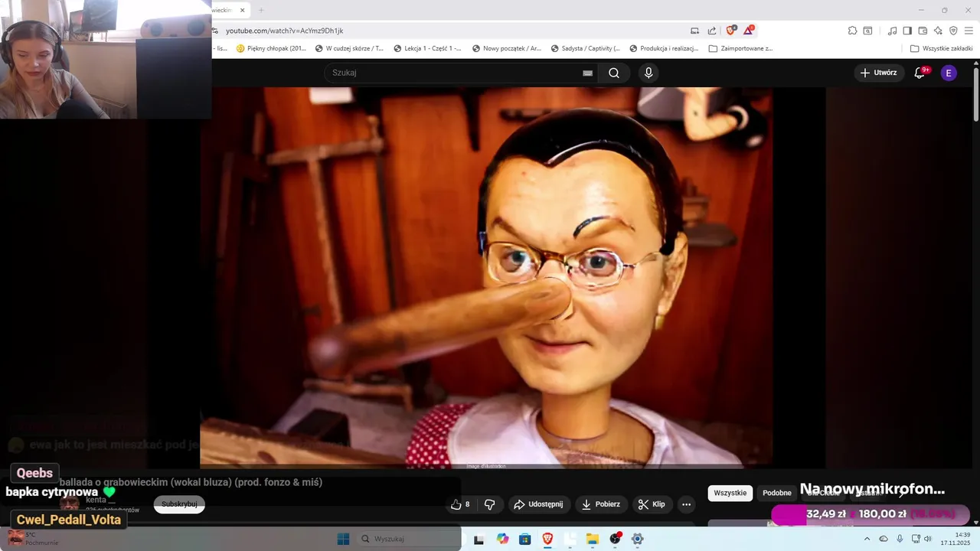Toggle the browser sidebar panel icon
This screenshot has height=551, width=980.
pyautogui.click(x=907, y=31)
